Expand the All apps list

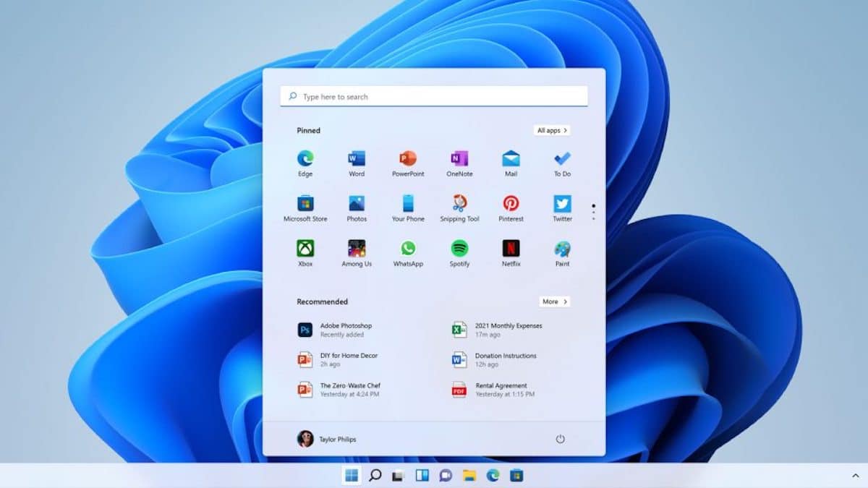coord(553,130)
